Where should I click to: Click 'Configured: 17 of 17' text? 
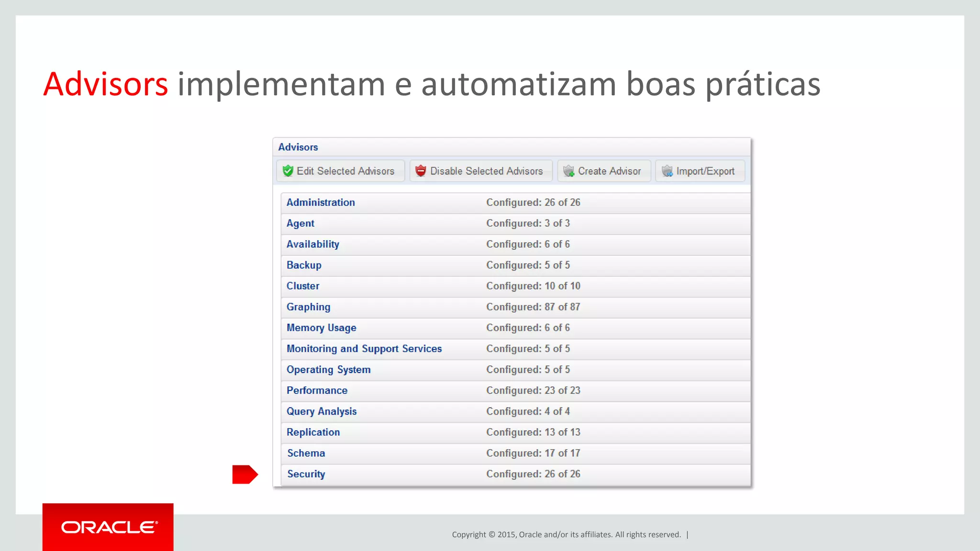[x=533, y=453]
